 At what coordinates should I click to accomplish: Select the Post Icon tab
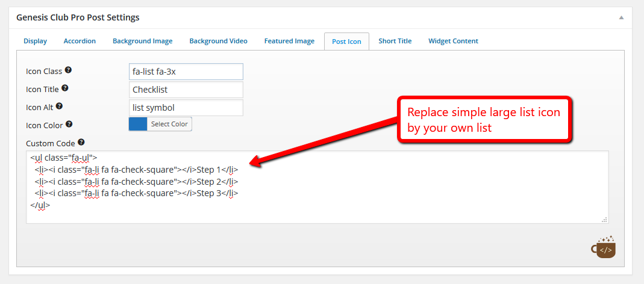point(346,42)
